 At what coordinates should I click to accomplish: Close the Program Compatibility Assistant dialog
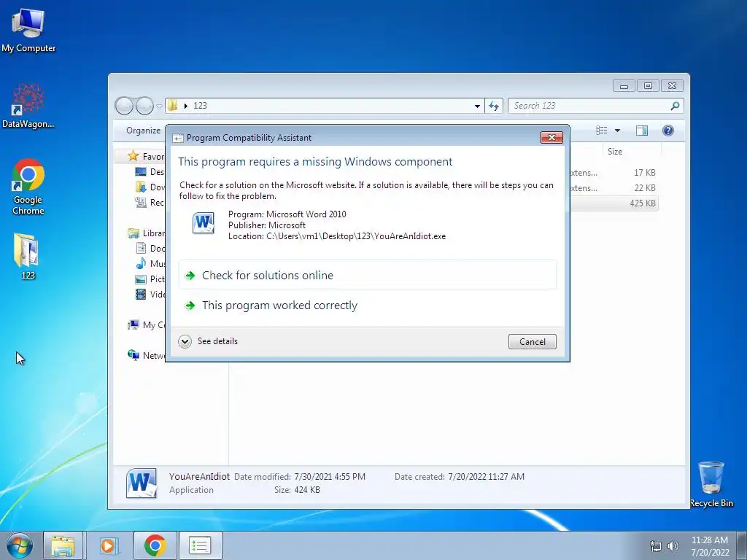[551, 138]
